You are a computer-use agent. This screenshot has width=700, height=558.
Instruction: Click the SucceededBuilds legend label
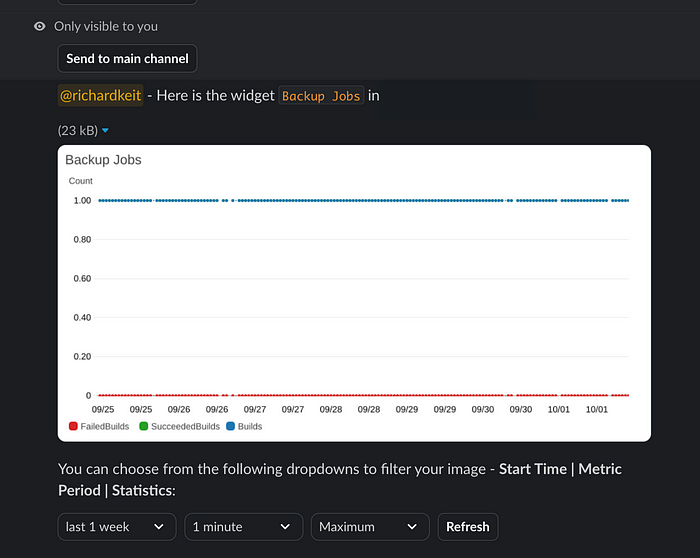tap(185, 426)
